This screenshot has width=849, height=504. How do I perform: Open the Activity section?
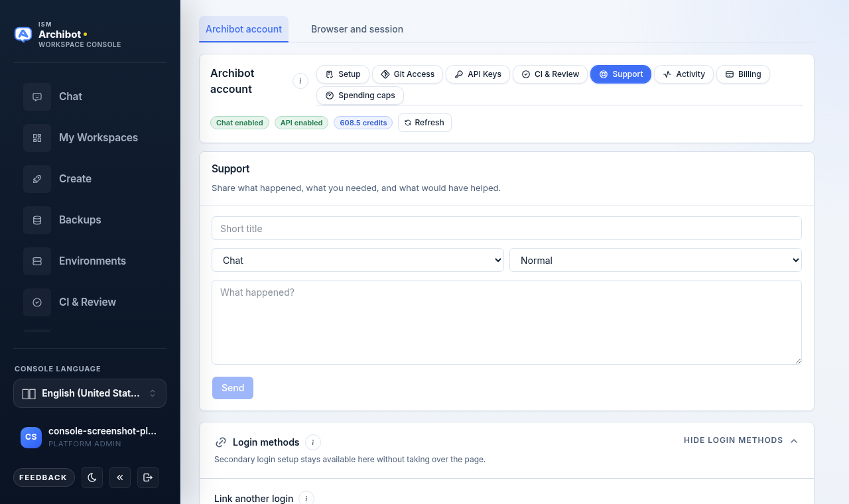(684, 74)
